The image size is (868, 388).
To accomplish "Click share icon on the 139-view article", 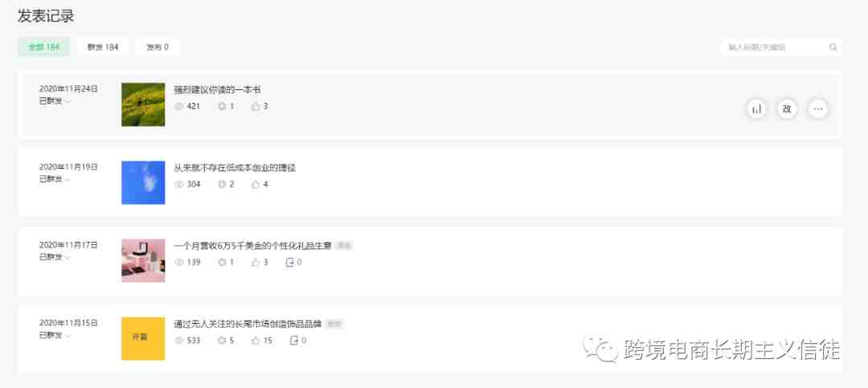I will pos(289,263).
